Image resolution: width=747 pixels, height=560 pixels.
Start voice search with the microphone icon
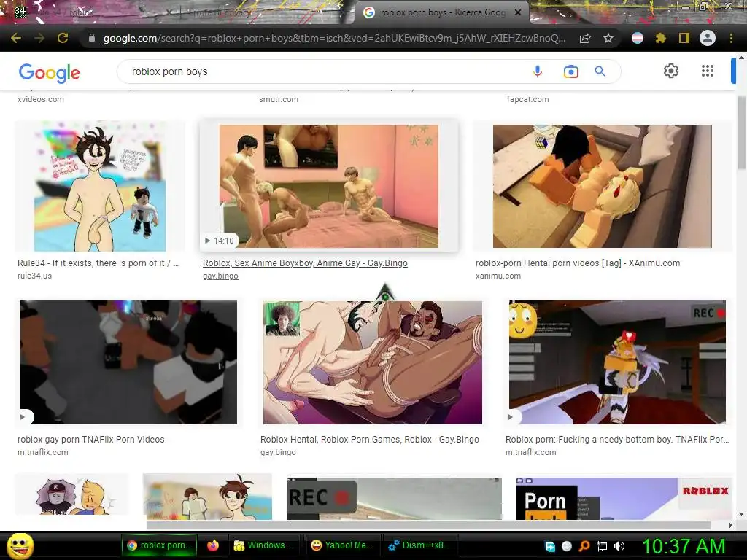tap(538, 71)
